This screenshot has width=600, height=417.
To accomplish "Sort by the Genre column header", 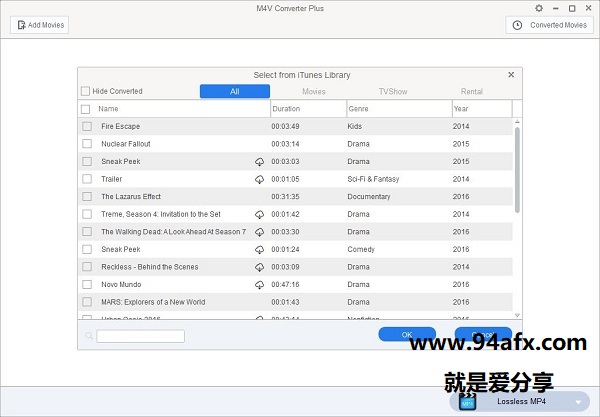I will tap(358, 109).
